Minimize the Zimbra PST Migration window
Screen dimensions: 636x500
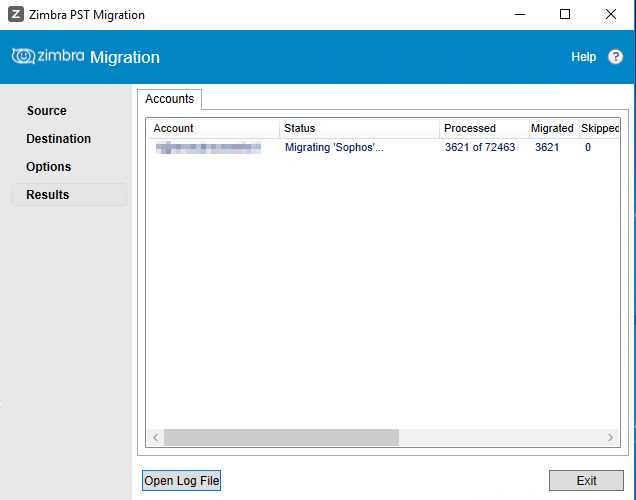point(520,15)
